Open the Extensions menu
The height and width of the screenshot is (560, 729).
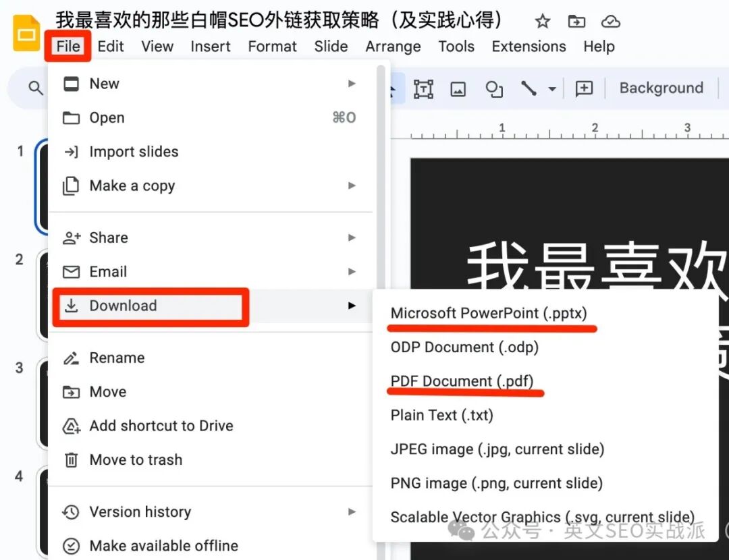[529, 46]
